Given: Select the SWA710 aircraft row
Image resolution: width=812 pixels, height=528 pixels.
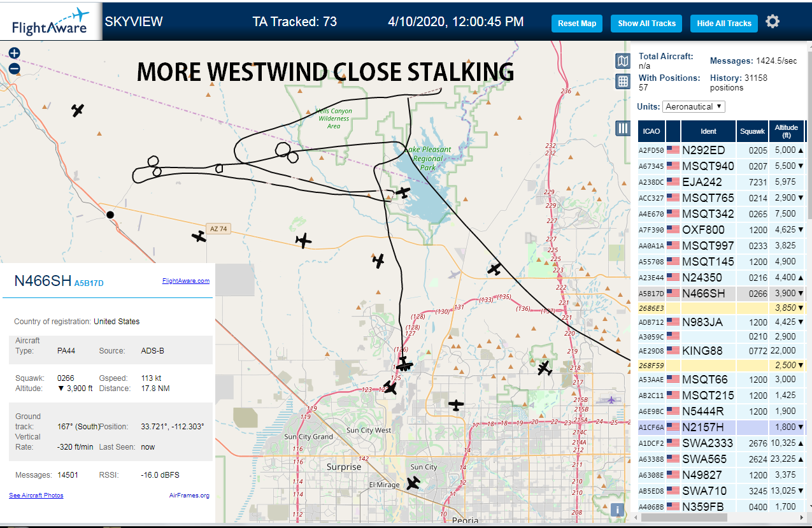Looking at the screenshot, I should point(722,491).
